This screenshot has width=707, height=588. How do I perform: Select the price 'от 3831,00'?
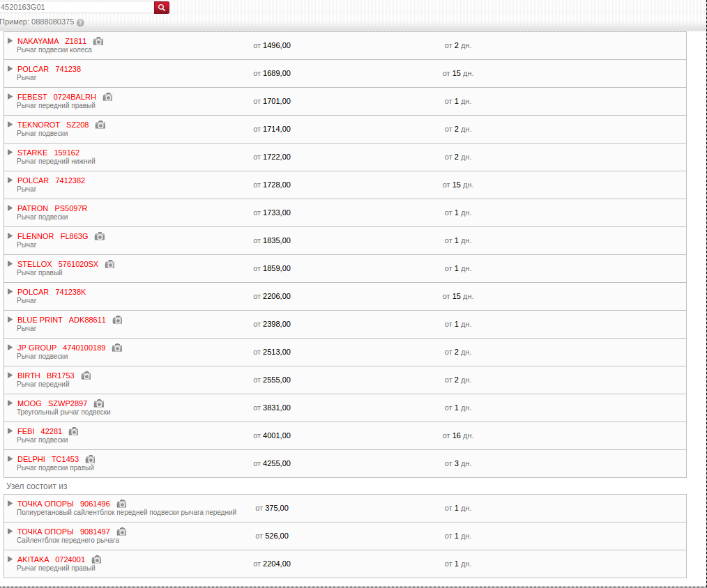point(272,408)
